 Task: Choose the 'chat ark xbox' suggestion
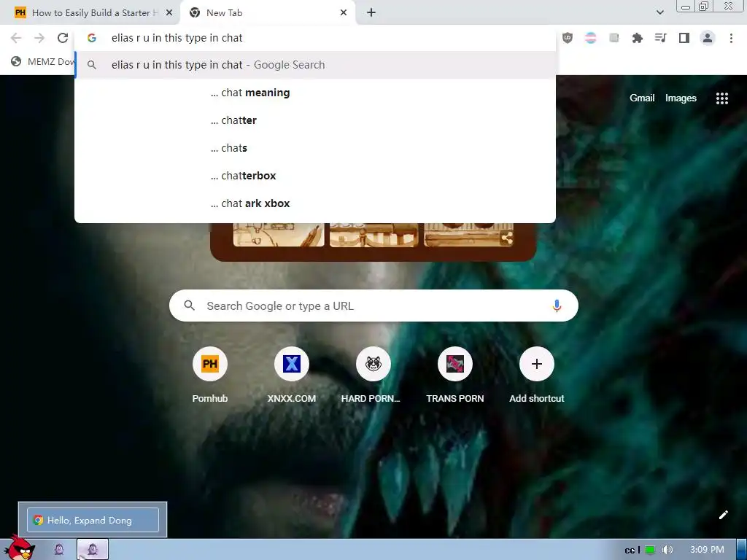[x=315, y=203]
